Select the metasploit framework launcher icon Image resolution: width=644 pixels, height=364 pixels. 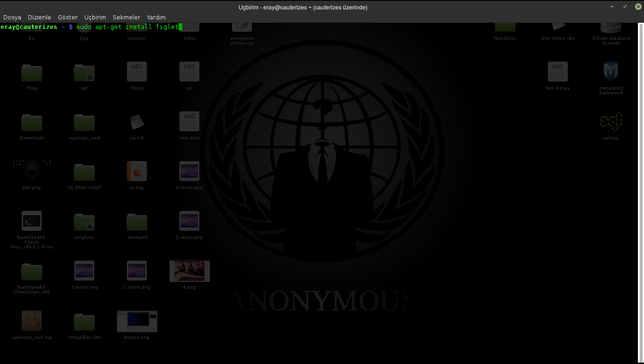611,72
